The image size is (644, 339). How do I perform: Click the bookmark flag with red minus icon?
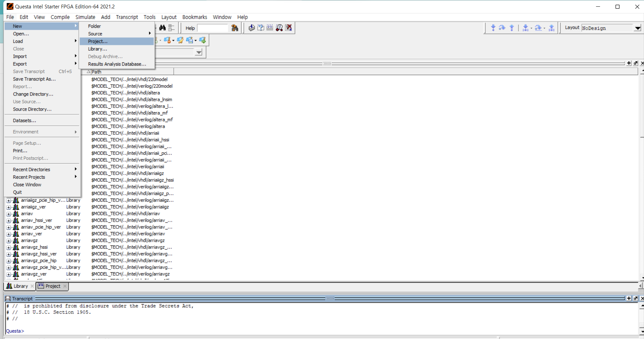coord(167,40)
